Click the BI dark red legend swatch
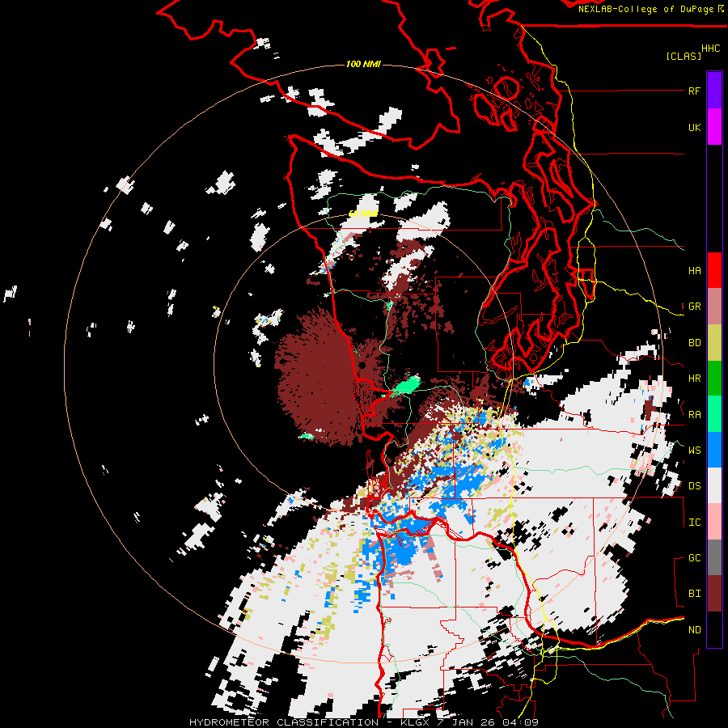This screenshot has height=728, width=728. [x=714, y=594]
